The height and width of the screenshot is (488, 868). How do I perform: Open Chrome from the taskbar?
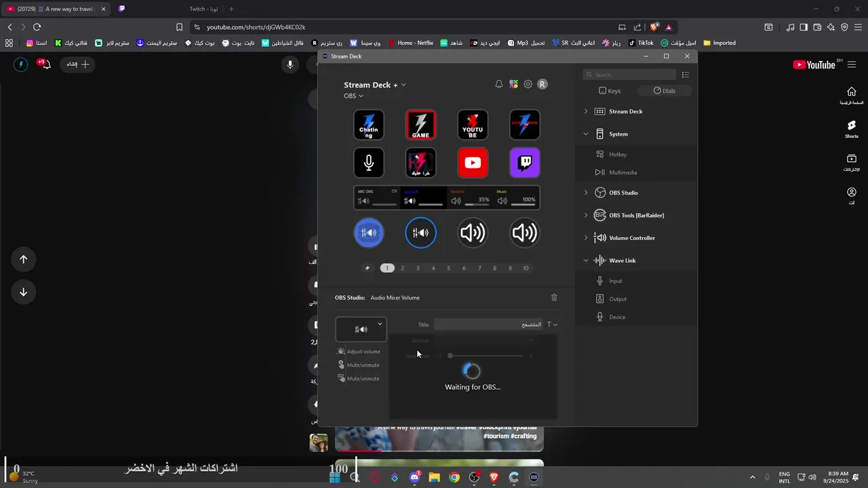(x=454, y=477)
